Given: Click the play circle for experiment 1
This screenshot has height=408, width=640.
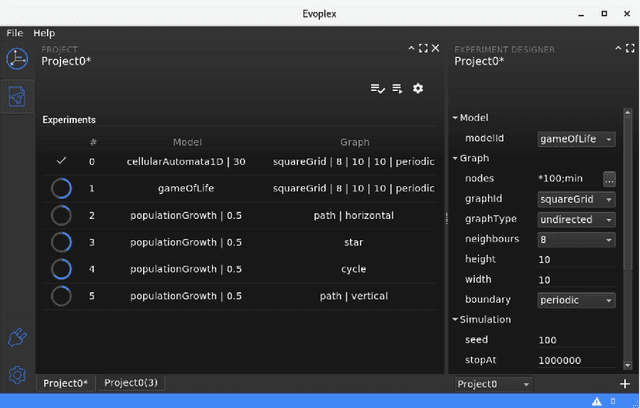Looking at the screenshot, I should [x=61, y=188].
